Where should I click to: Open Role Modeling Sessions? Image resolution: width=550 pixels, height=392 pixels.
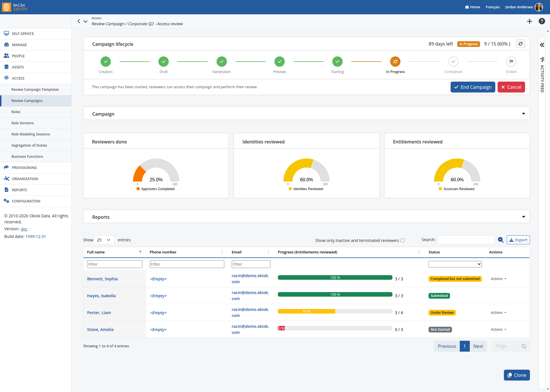coord(36,134)
